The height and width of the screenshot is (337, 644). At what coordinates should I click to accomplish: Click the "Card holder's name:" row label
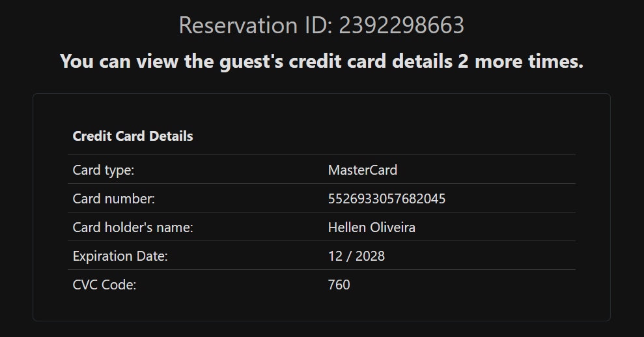[133, 227]
